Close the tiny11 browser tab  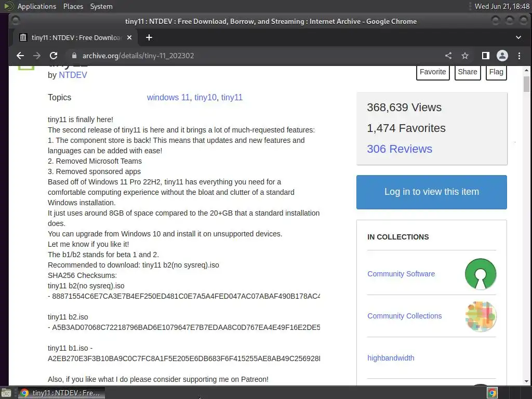point(129,37)
